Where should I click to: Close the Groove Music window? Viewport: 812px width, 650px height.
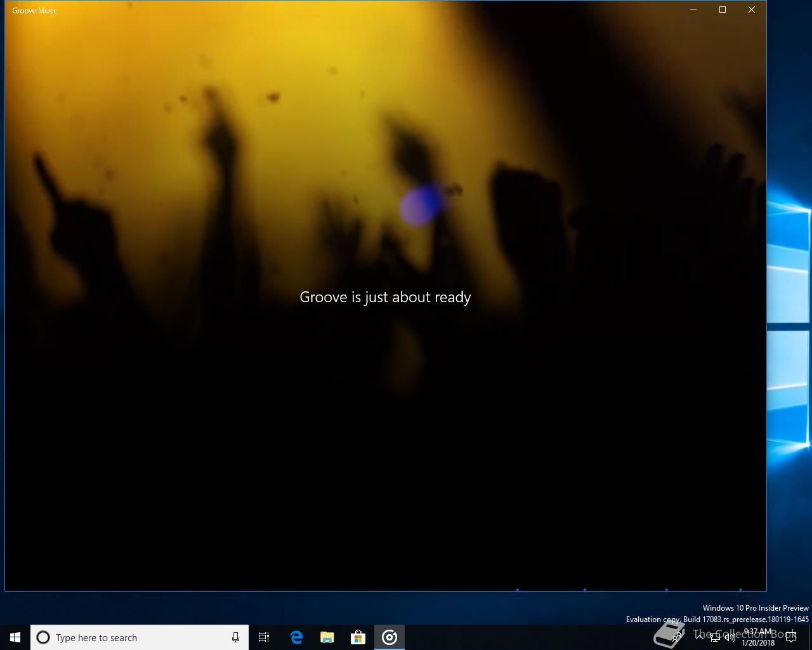(752, 10)
